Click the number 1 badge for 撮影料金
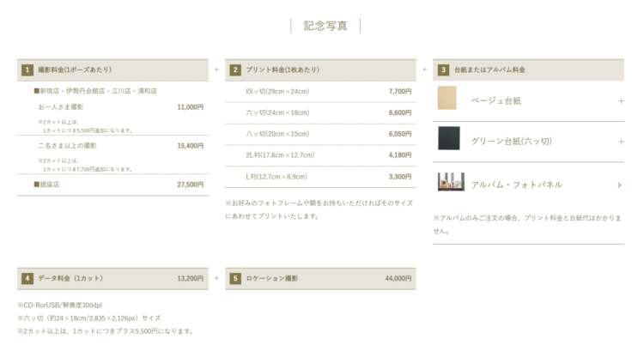Image resolution: width=644 pixels, height=345 pixels. (x=27, y=70)
